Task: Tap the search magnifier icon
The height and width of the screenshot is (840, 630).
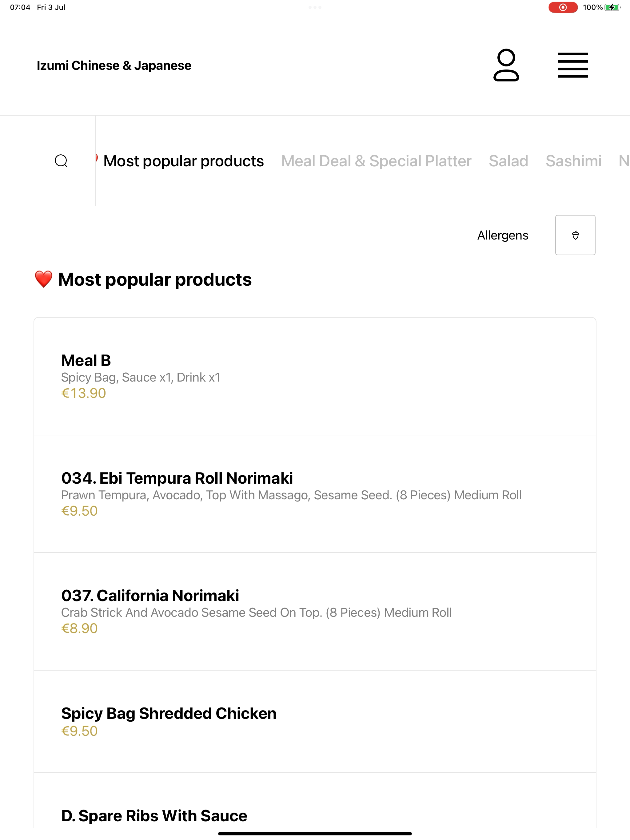Action: click(61, 160)
